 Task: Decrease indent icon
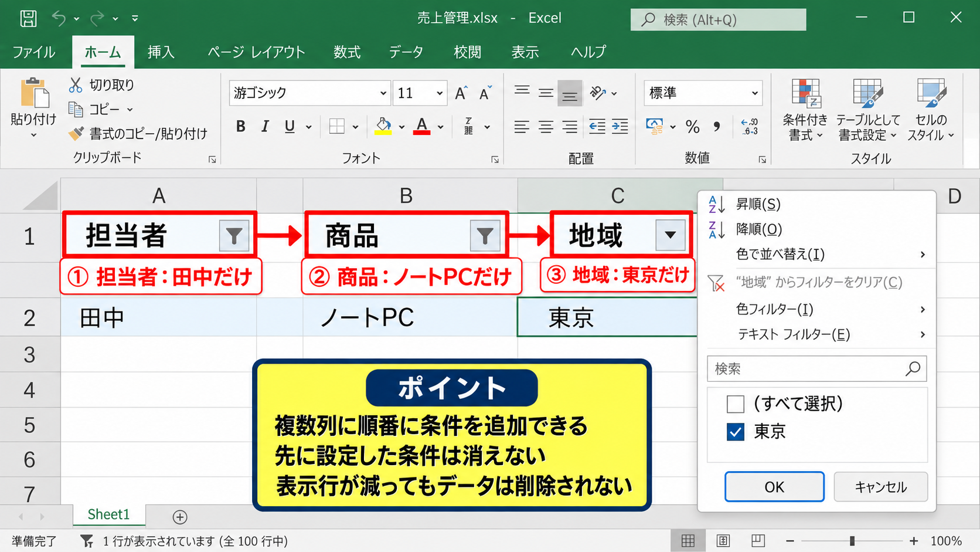point(597,126)
